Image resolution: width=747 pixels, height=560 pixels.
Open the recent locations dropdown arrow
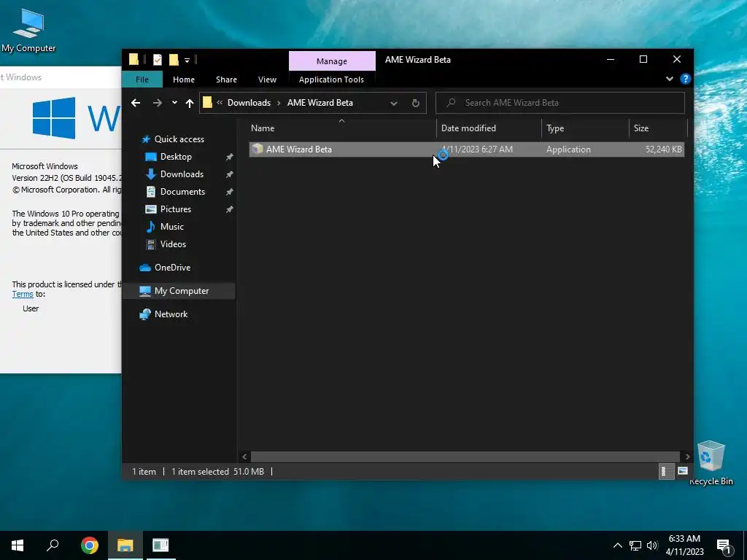pyautogui.click(x=175, y=103)
